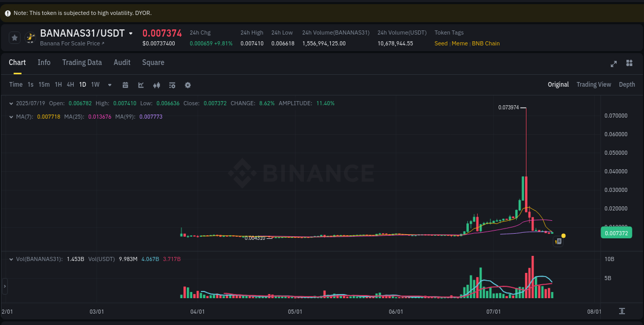The height and width of the screenshot is (325, 644).
Task: Click the BNB Chain token tag
Action: click(485, 43)
